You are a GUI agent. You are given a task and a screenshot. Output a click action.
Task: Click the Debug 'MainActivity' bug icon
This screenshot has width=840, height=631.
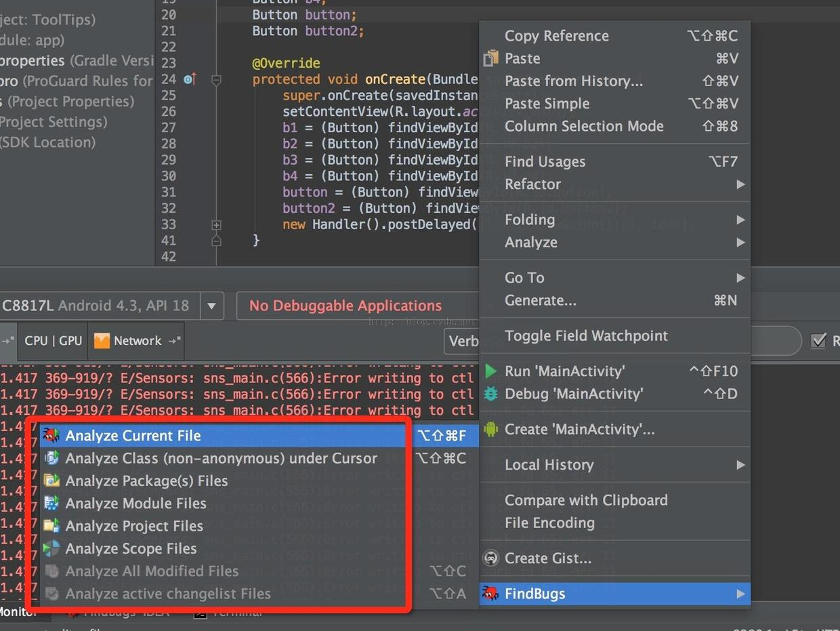(x=491, y=394)
